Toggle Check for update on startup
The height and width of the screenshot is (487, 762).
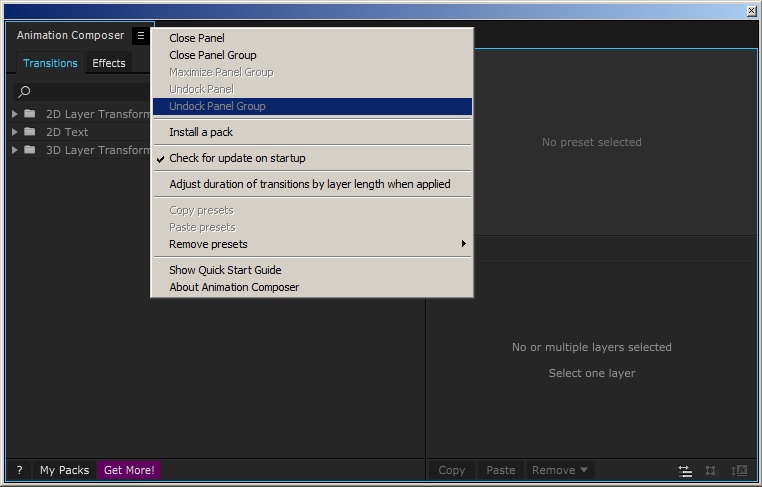click(x=312, y=158)
